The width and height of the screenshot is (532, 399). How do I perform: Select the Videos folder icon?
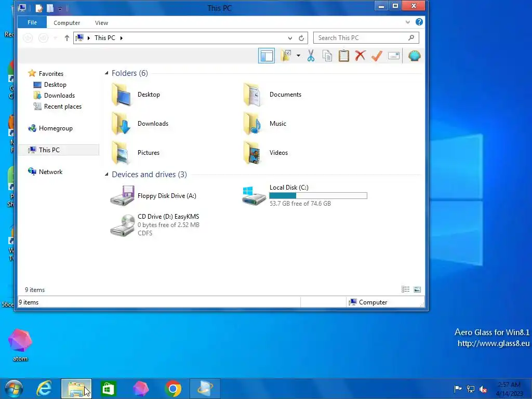(253, 153)
